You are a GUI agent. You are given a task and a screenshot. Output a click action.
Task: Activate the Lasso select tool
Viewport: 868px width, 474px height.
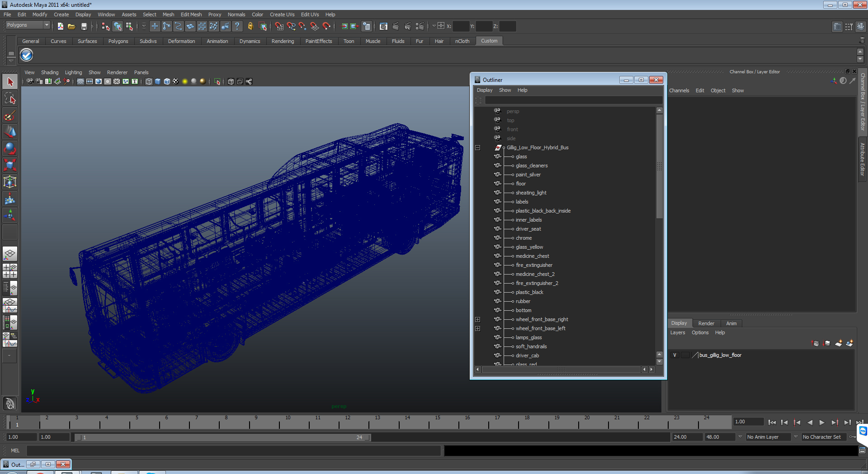click(10, 99)
